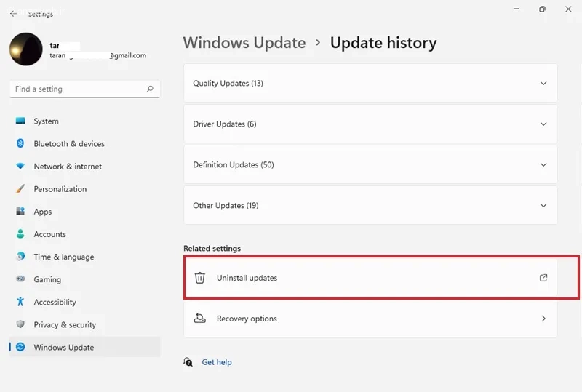Viewport: 582px width, 392px height.
Task: Open the Get help link
Action: (x=217, y=362)
